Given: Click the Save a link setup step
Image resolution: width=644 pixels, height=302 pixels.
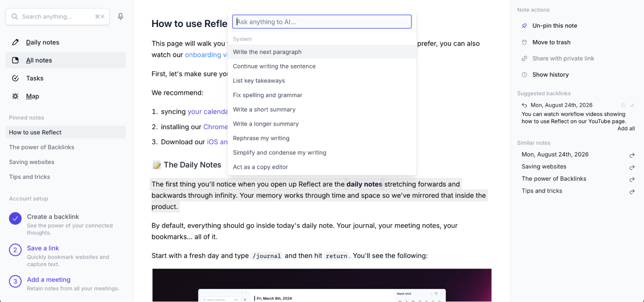Looking at the screenshot, I should 43,248.
